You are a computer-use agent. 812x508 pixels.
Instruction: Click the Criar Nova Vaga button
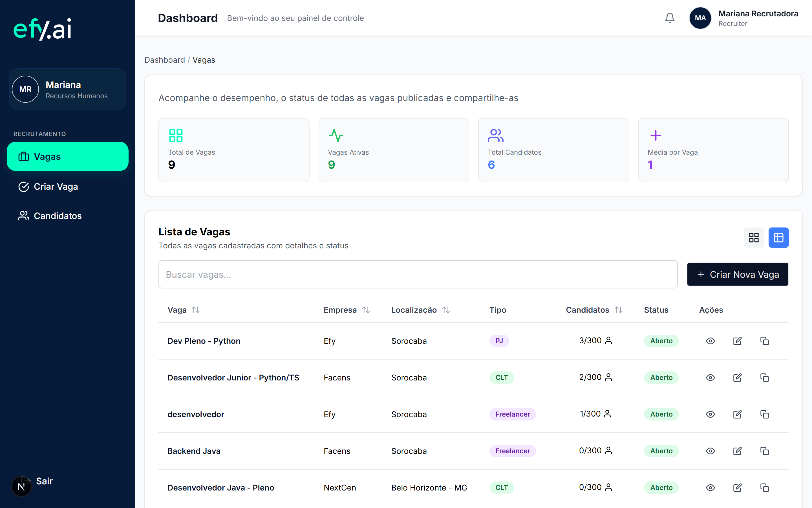[x=738, y=275]
